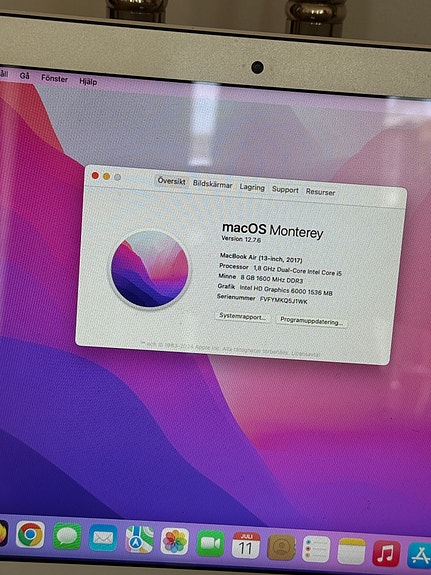This screenshot has width=431, height=575.
Task: Switch to the Lagring tab
Action: (x=252, y=187)
